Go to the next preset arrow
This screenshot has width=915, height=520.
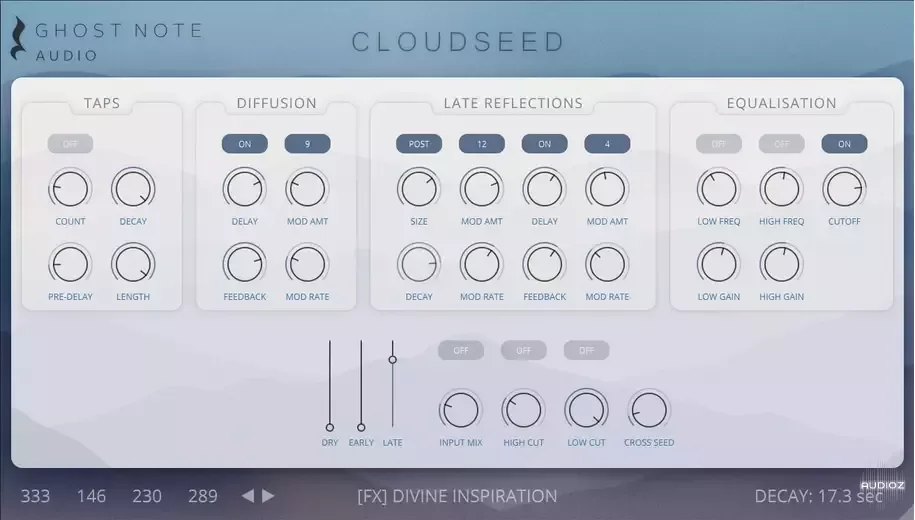(x=268, y=496)
